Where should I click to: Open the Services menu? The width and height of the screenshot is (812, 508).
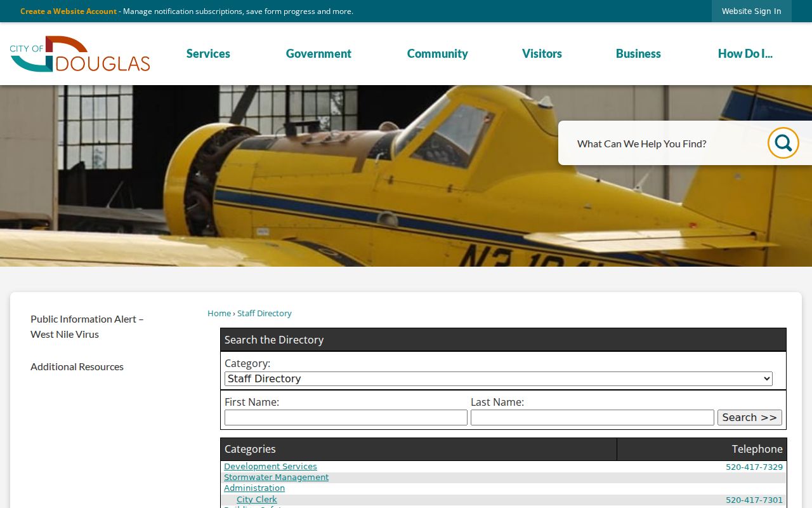coord(208,54)
